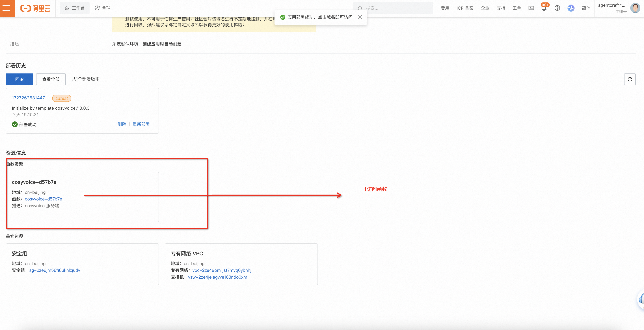Click the 回滚 rollback button

(19, 79)
